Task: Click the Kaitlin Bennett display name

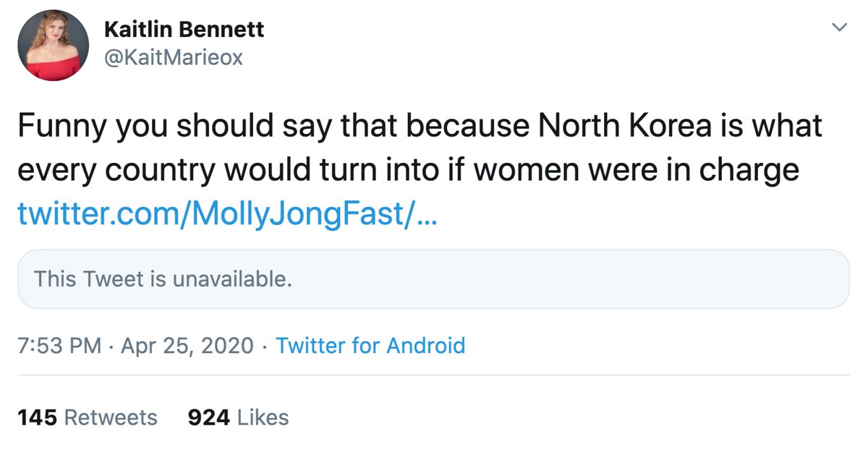Action: click(184, 30)
